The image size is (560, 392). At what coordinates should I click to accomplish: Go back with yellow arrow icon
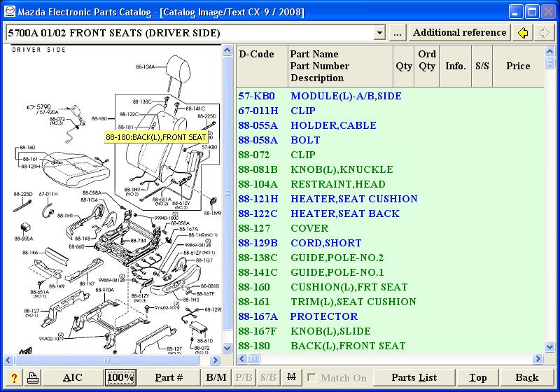click(x=523, y=33)
